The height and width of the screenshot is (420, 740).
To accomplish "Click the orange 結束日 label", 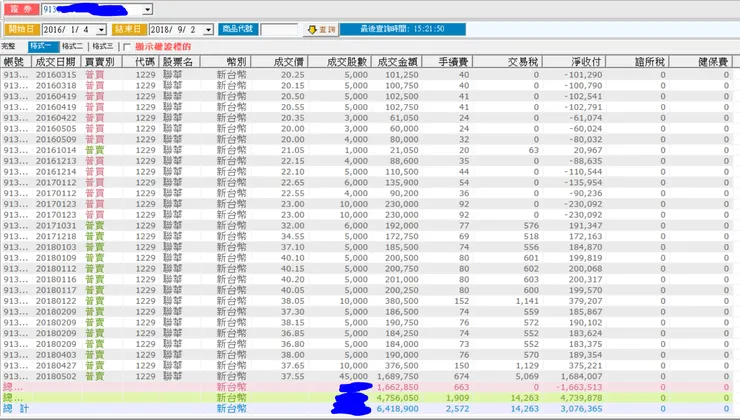I will [129, 29].
